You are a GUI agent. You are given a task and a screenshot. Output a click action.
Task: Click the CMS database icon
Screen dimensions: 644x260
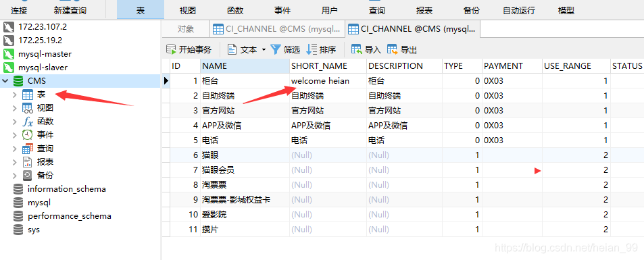18,81
